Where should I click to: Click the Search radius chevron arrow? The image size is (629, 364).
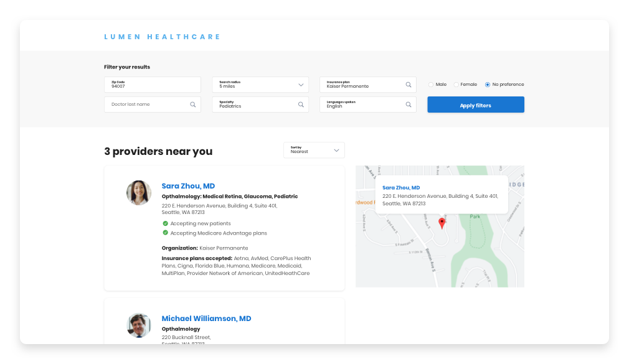301,85
